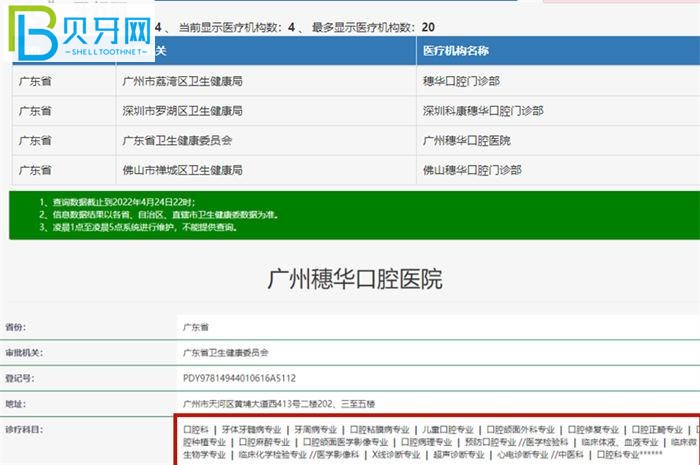Select the 佛山市禅城区卫生健康局 cell
This screenshot has height=465, width=700.
[x=183, y=170]
